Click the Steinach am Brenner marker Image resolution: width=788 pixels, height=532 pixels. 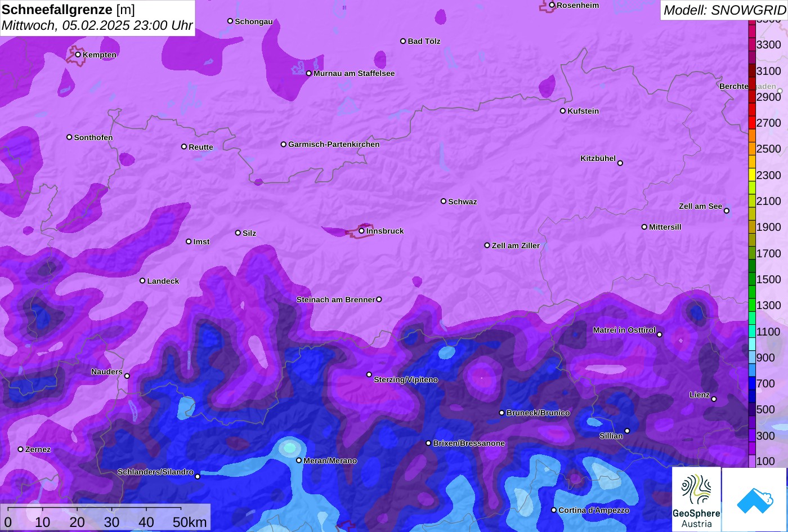[x=379, y=299]
